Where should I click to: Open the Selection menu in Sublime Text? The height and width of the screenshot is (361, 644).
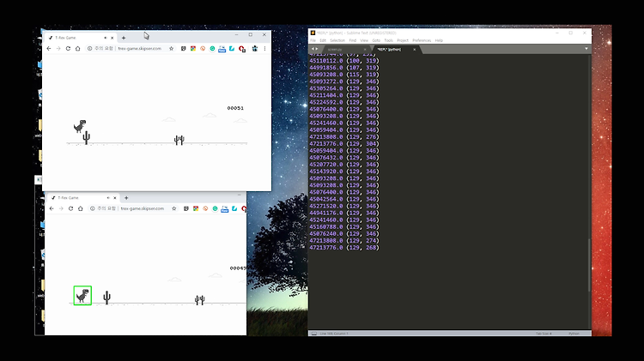click(337, 40)
